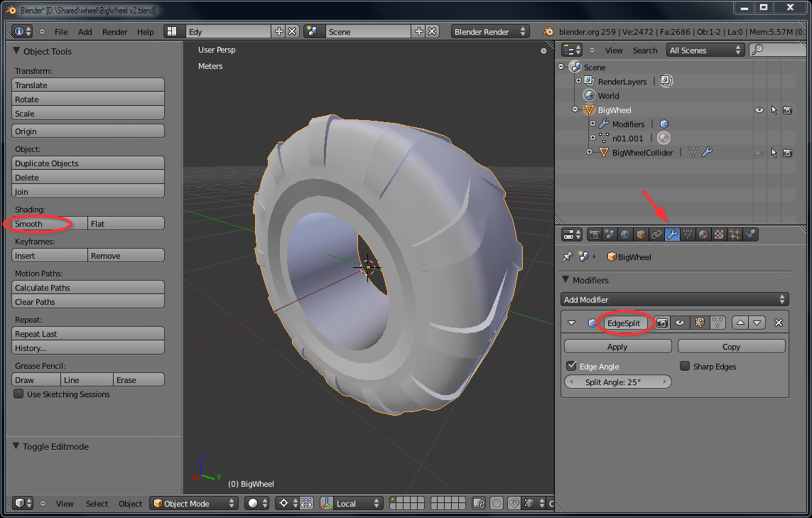Remove the EdgeSplit modifier with X
Viewport: 812px width, 518px height.
[x=779, y=323]
